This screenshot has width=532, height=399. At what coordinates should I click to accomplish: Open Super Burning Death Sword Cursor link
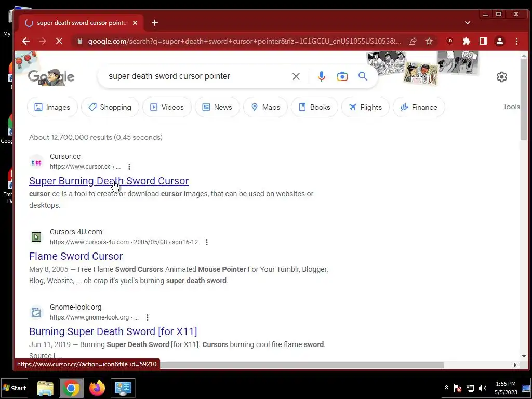pyautogui.click(x=109, y=181)
